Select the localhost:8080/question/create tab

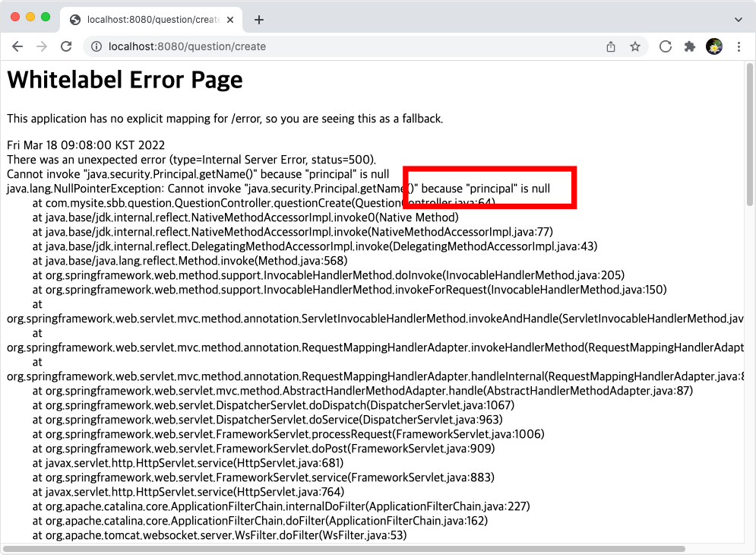[x=150, y=20]
